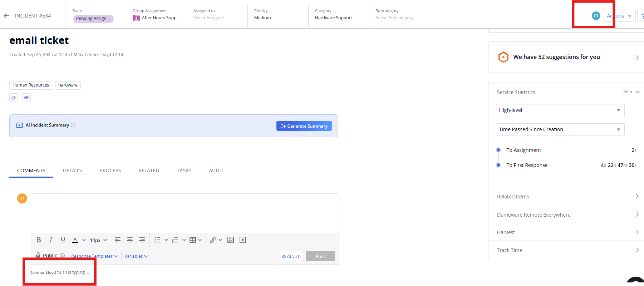Switch to the DETAILS tab
The image size is (644, 286).
click(x=73, y=171)
